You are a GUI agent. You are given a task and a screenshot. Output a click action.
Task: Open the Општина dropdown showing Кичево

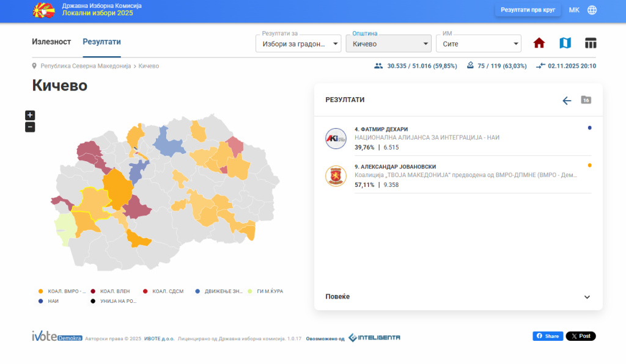coord(388,44)
